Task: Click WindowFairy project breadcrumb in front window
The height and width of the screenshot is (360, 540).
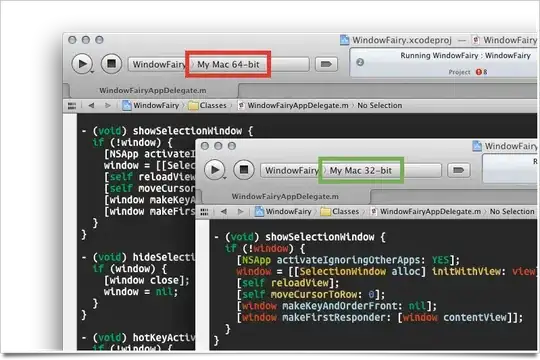Action: pos(283,212)
